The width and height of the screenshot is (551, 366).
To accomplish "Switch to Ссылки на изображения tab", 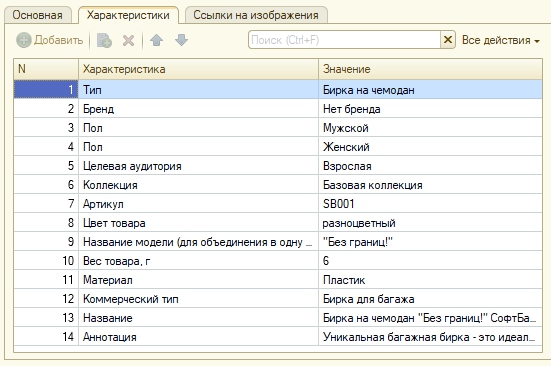I will [x=256, y=15].
